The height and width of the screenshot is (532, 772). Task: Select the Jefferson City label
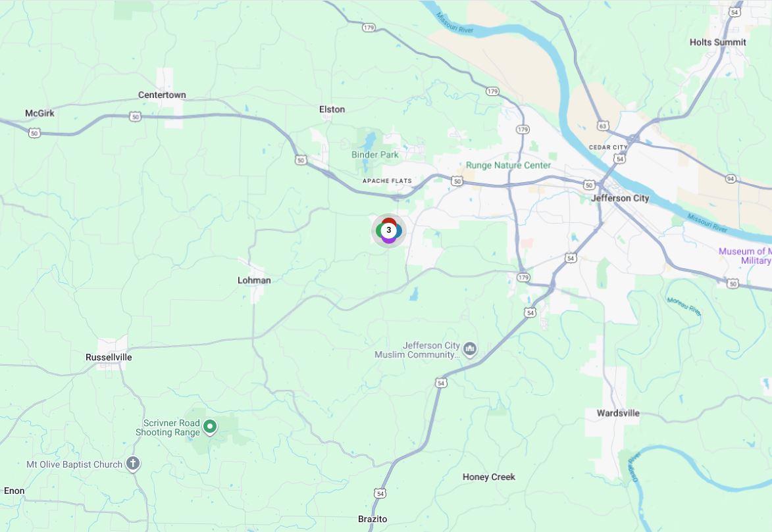(x=620, y=199)
